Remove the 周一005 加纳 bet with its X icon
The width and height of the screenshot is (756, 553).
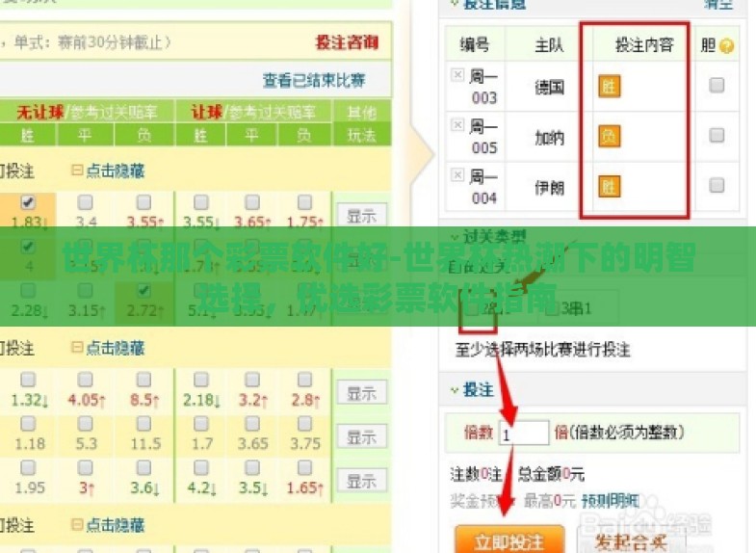click(457, 125)
